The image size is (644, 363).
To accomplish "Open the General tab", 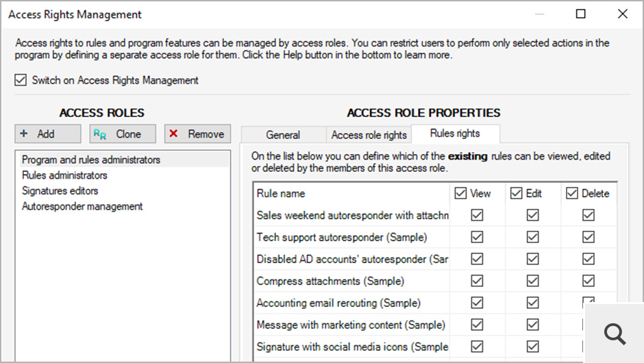I will (x=283, y=135).
